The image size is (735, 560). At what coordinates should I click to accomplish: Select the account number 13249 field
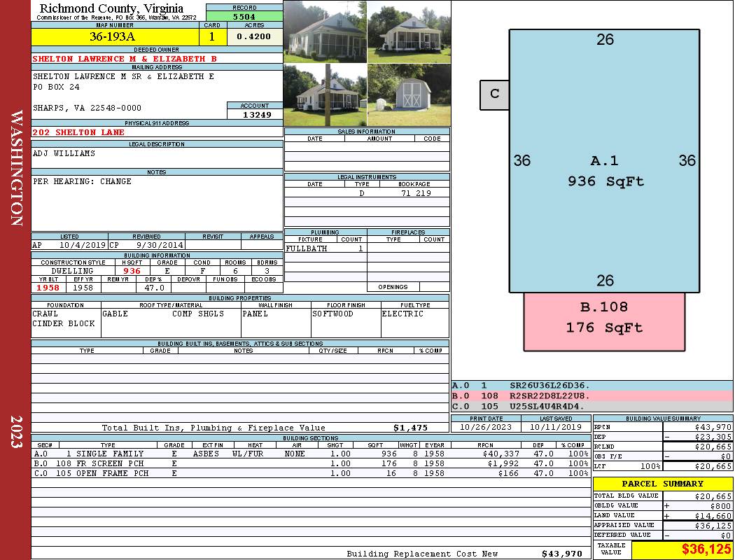255,114
